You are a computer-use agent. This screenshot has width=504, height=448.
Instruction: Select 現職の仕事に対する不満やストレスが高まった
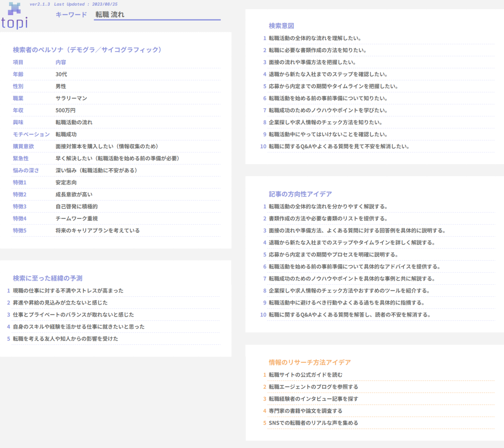point(68,291)
